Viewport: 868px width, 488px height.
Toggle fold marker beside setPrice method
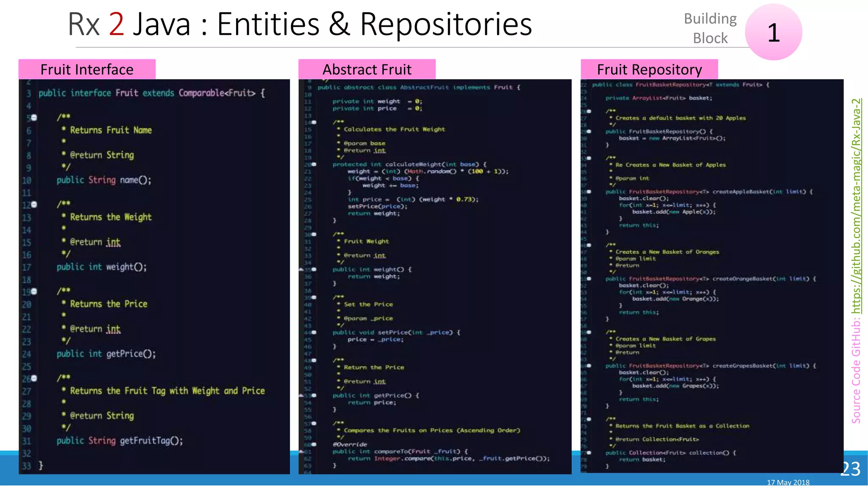tap(314, 333)
